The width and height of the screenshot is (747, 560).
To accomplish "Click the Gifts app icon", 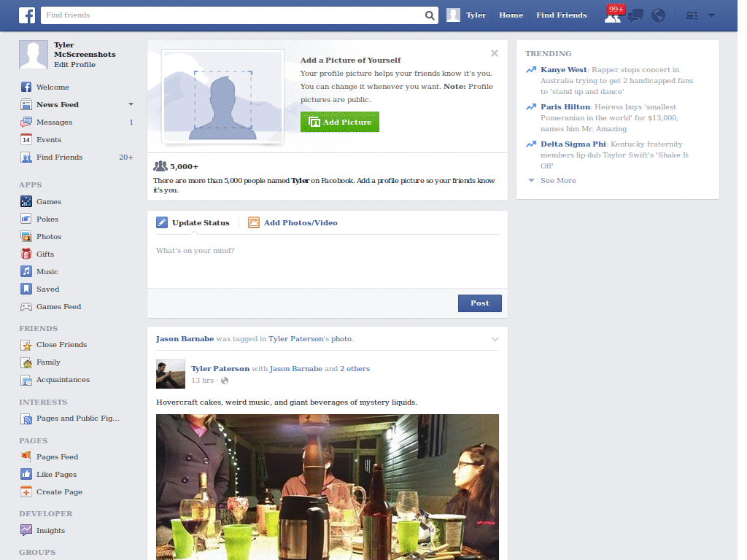I will 26,254.
